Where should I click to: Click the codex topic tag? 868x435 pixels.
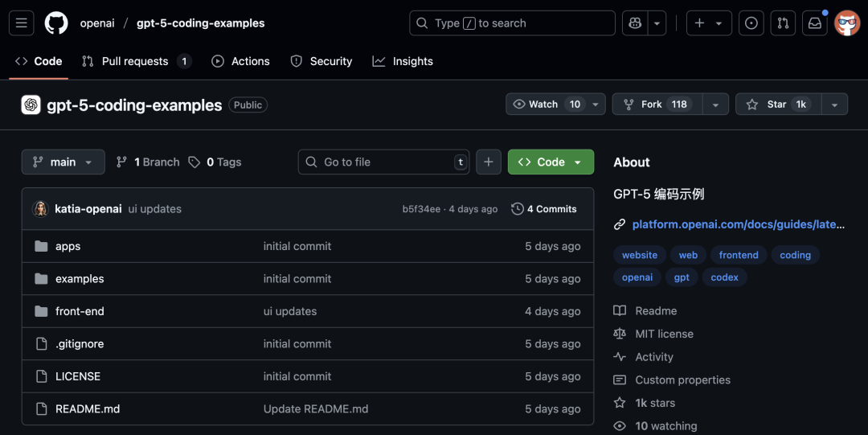tap(724, 277)
